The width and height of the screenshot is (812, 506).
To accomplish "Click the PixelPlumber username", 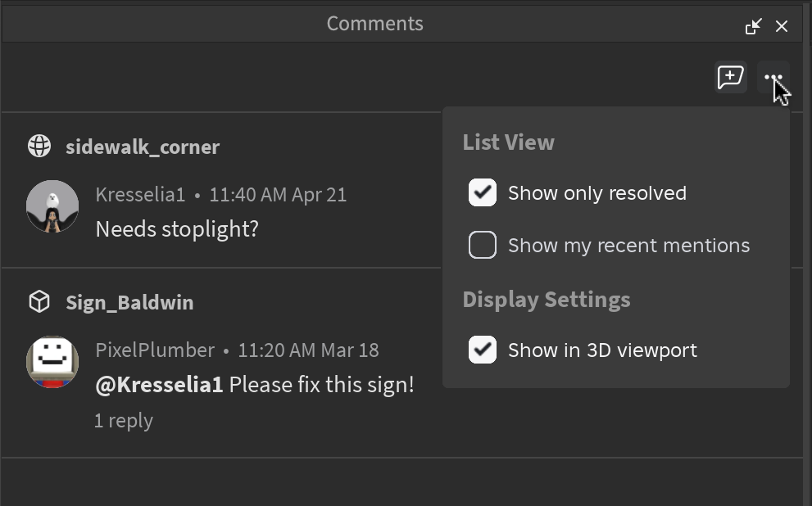I will 155,350.
